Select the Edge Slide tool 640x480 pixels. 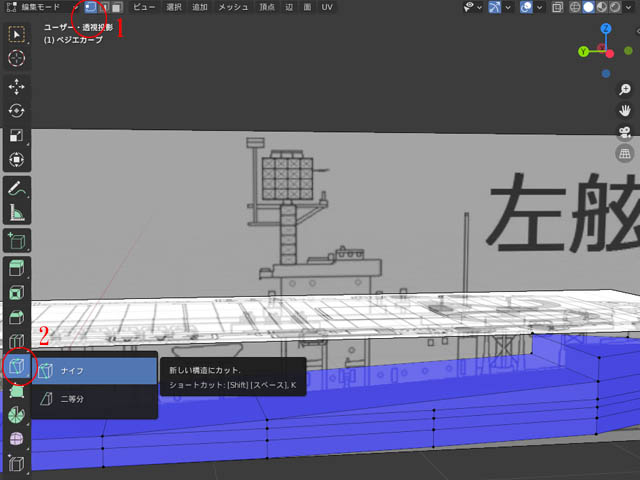point(17,464)
